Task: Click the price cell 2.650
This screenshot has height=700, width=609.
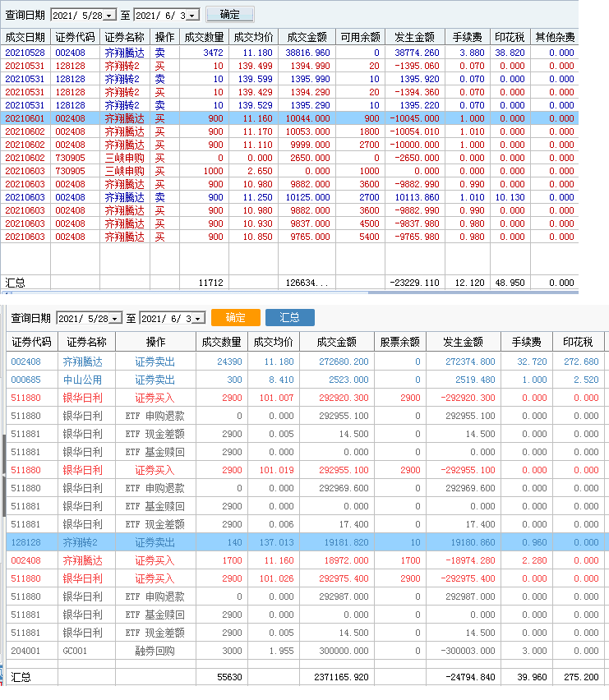Action: pyautogui.click(x=260, y=171)
